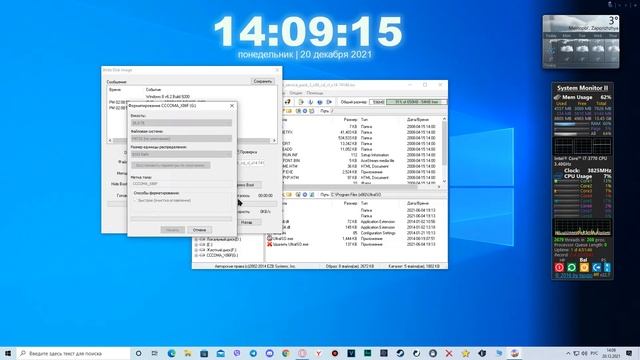640x360 pixels.
Task: Launch Microsoft Edge from the taskbar
Action: [x=171, y=353]
